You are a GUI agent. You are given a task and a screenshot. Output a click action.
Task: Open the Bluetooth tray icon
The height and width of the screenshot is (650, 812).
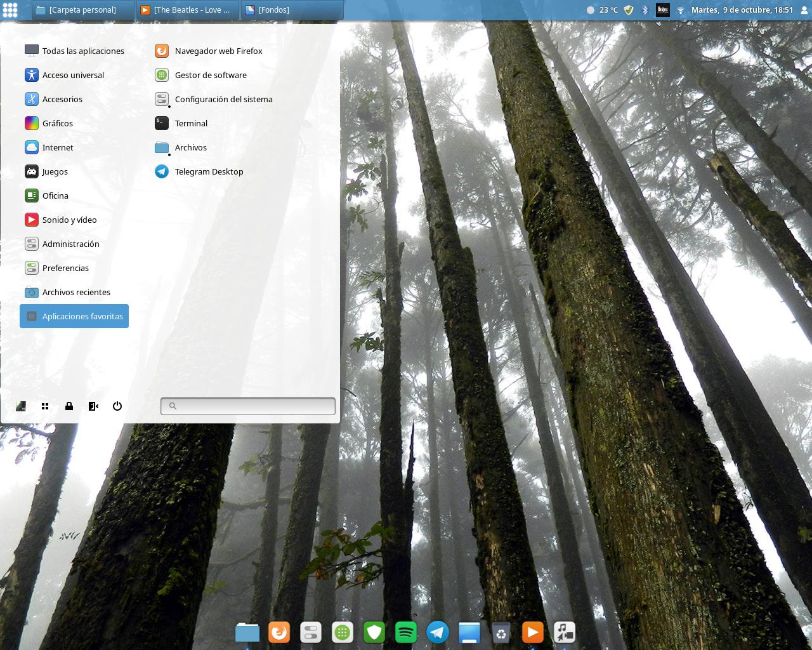(645, 10)
